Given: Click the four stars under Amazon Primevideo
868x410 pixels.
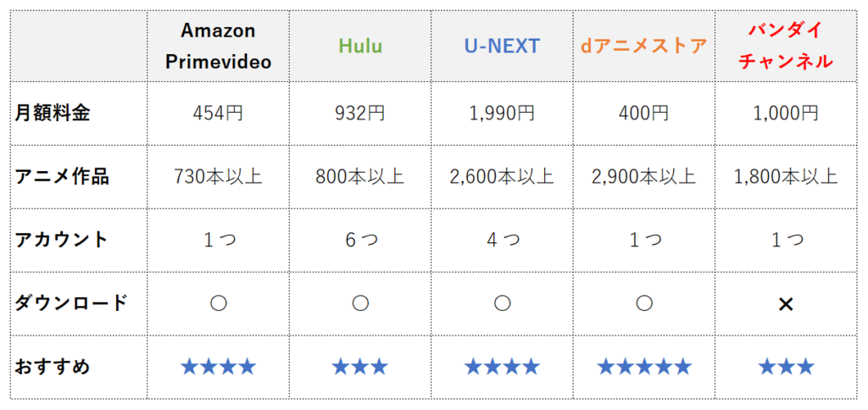Looking at the screenshot, I should [x=218, y=366].
